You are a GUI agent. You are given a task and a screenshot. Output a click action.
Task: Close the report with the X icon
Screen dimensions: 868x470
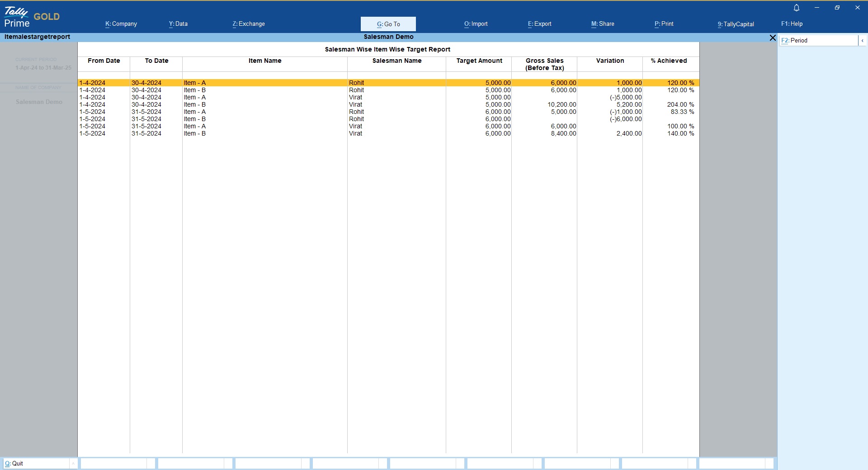point(773,38)
